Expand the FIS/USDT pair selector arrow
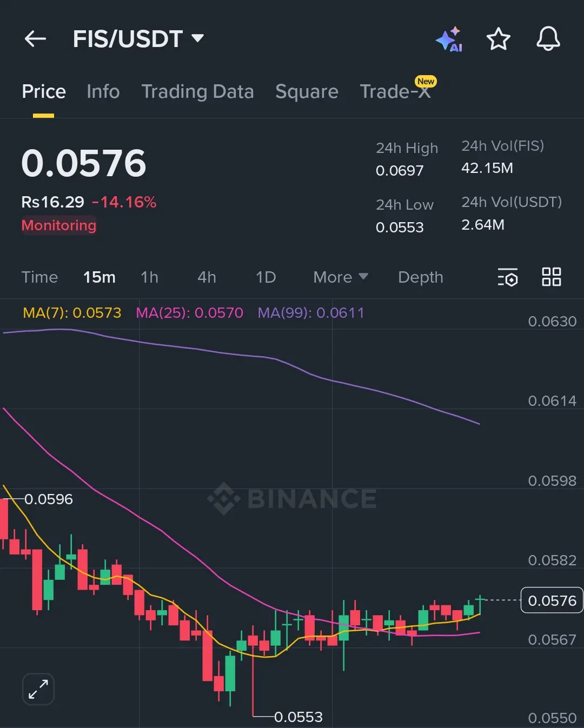Image resolution: width=584 pixels, height=728 pixels. [198, 38]
